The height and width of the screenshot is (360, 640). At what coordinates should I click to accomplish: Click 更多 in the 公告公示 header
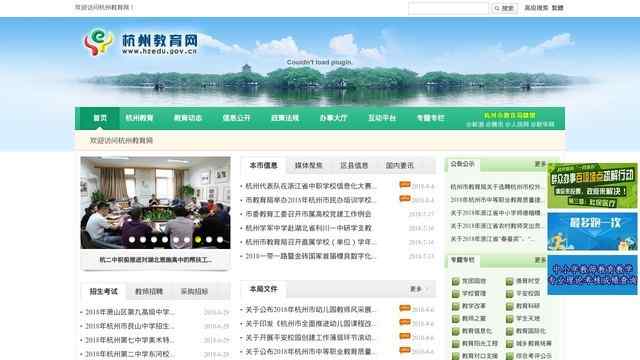point(541,164)
